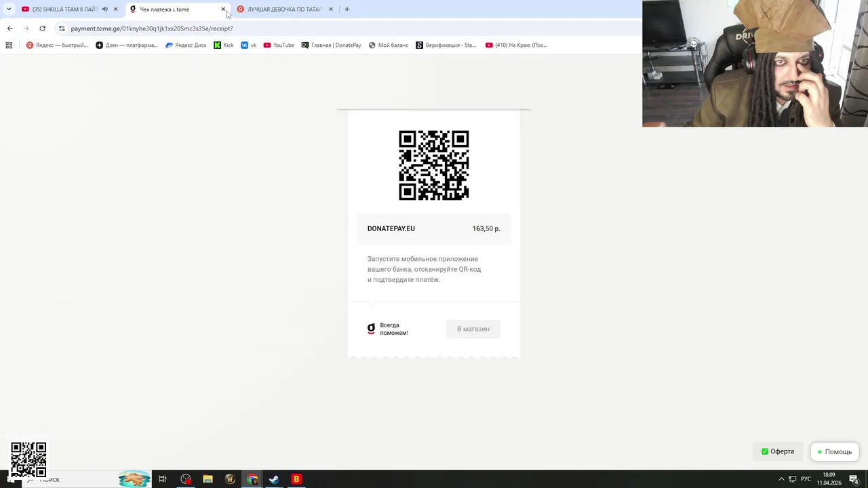The image size is (868, 488).
Task: Close the Чек платежа tab
Action: click(x=223, y=9)
